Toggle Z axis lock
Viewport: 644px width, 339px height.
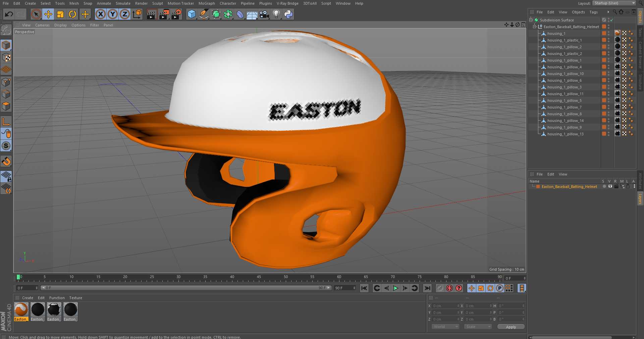pos(125,14)
